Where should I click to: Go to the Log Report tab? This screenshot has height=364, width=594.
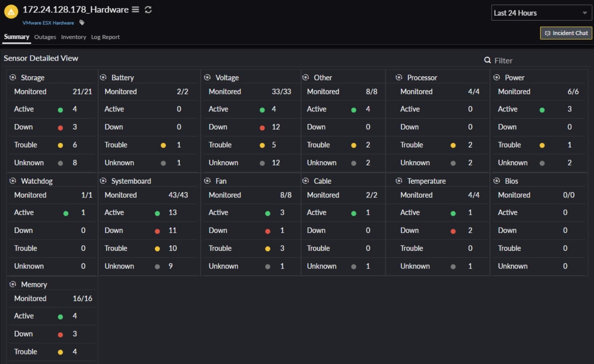pos(105,37)
